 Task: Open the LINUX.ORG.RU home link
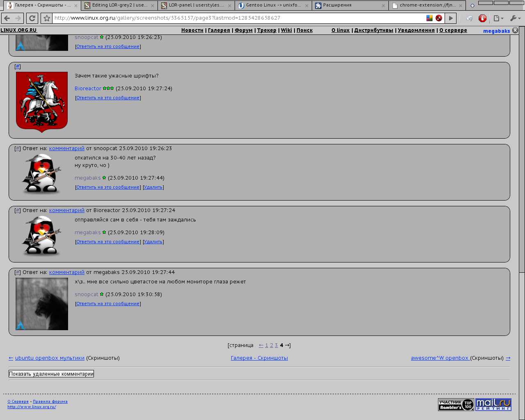[x=18, y=30]
